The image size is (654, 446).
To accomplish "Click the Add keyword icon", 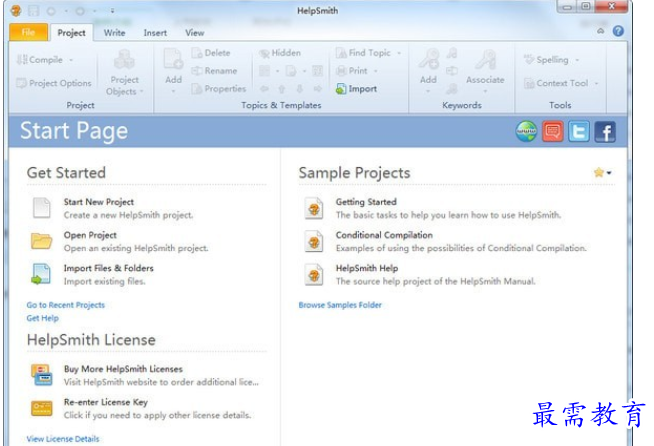I will point(429,58).
